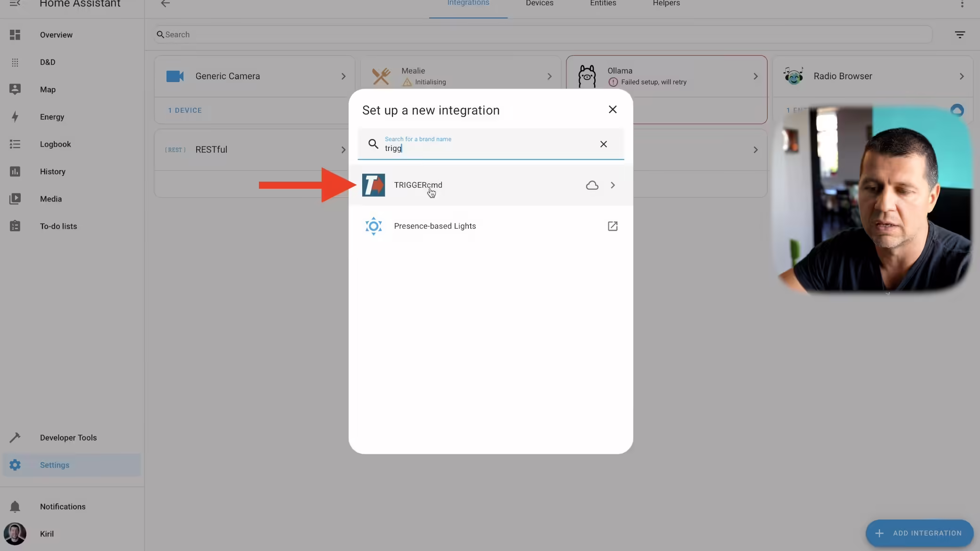The image size is (980, 551).
Task: Clear the brand name search field
Action: (x=603, y=144)
